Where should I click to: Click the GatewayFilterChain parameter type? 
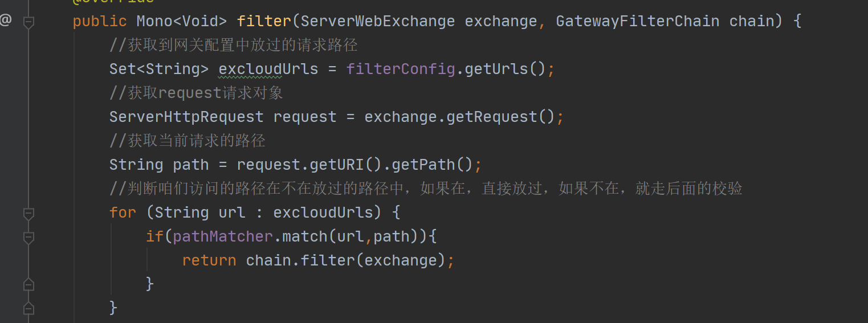tap(638, 22)
